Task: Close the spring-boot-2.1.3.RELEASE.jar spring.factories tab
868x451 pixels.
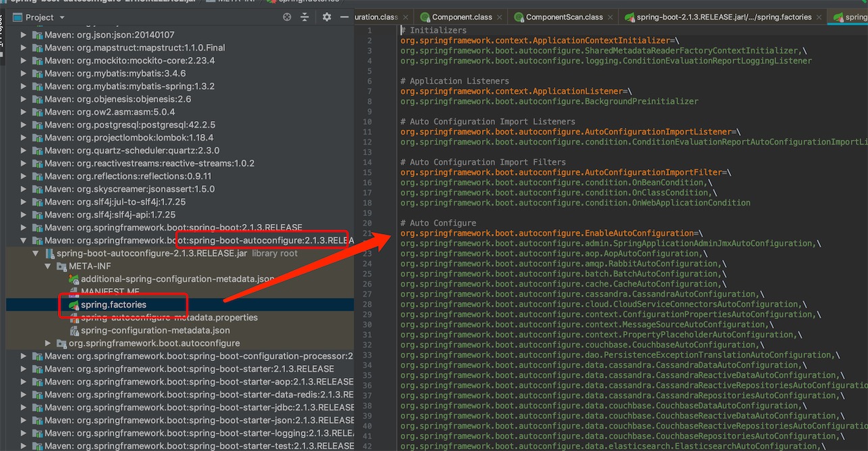Action: tap(819, 17)
